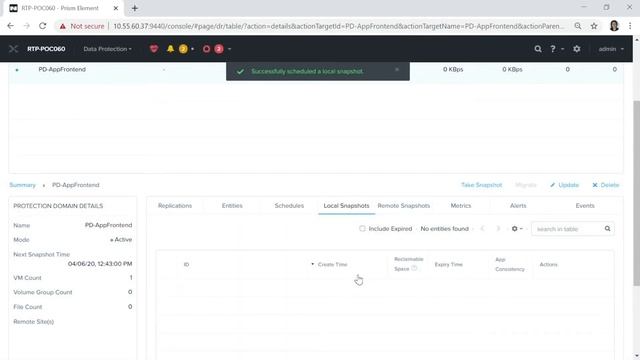The width and height of the screenshot is (640, 360).
Task: Click the yellow alert count badge
Action: click(183, 49)
